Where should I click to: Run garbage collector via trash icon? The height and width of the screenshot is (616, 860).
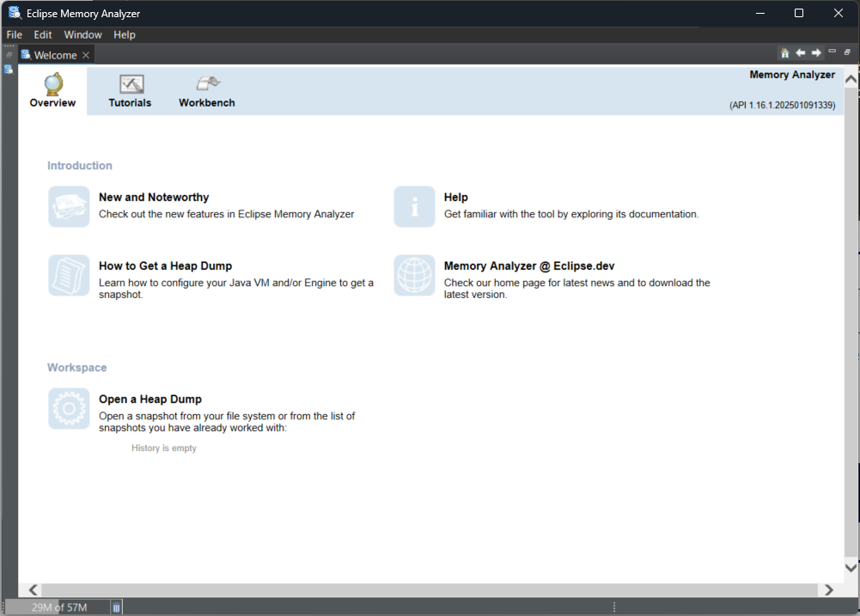click(117, 607)
